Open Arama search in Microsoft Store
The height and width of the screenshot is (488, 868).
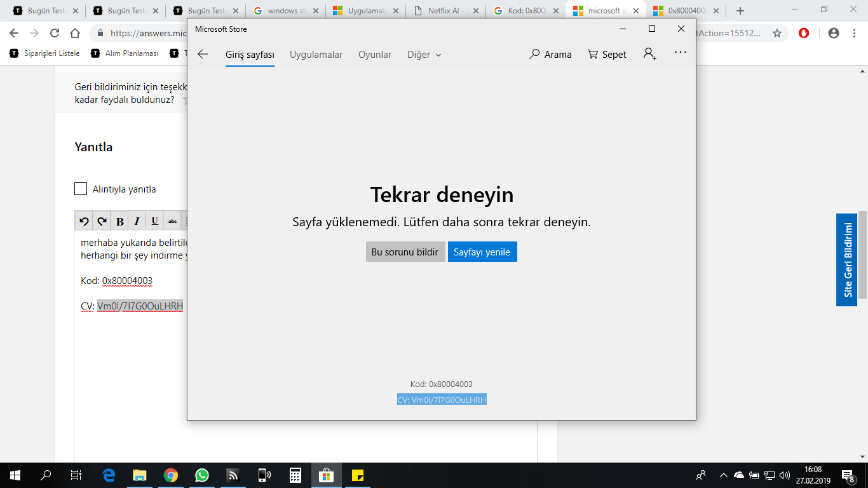[x=550, y=55]
